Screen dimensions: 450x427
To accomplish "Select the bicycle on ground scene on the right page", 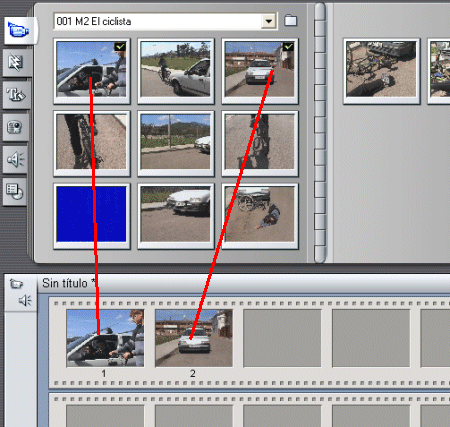I will (382, 71).
